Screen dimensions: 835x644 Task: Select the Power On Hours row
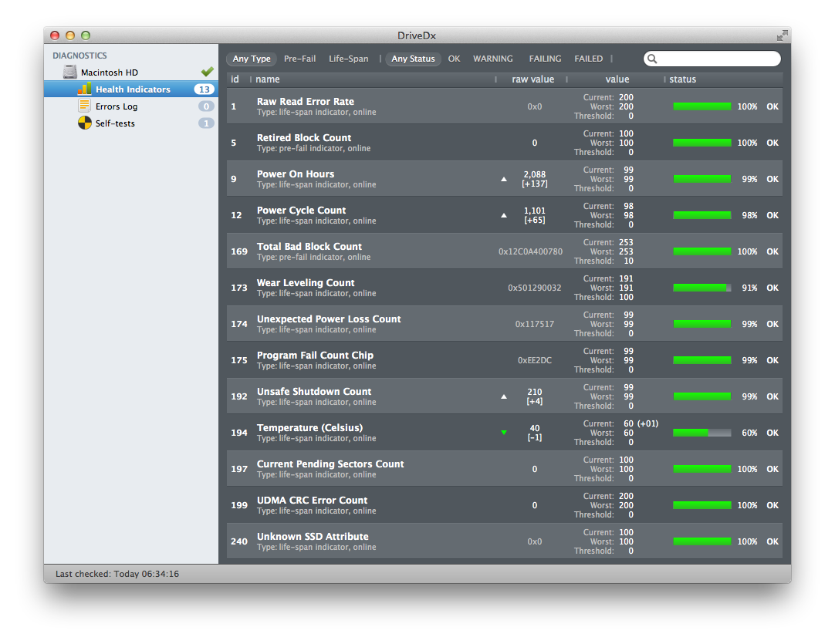(505, 179)
